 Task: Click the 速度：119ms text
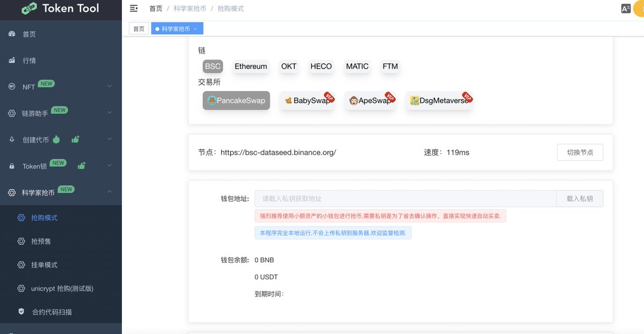(447, 152)
